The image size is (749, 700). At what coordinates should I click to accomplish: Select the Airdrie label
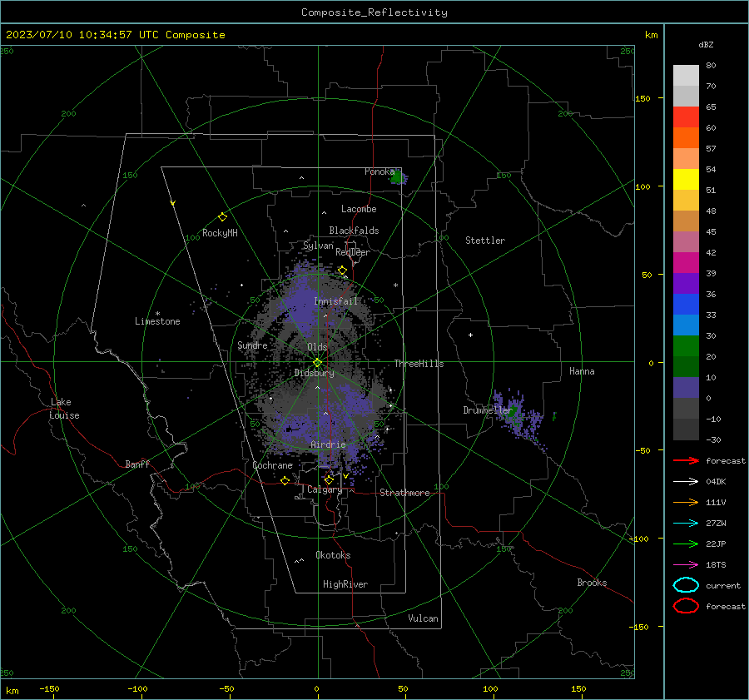tap(328, 444)
